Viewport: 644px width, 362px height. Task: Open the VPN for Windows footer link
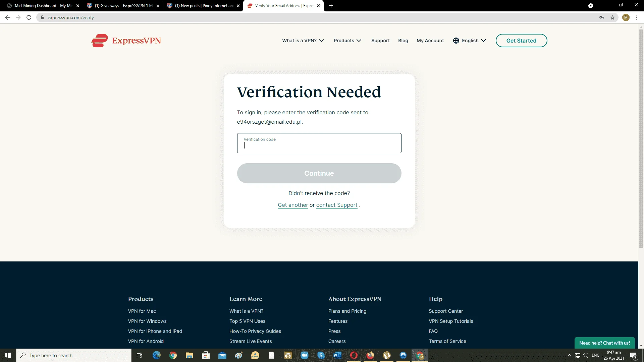pyautogui.click(x=147, y=321)
